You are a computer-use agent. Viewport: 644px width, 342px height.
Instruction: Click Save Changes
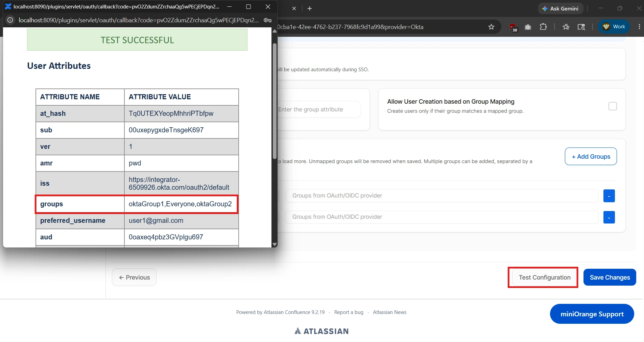(610, 278)
